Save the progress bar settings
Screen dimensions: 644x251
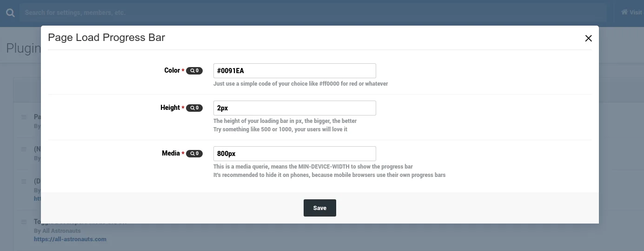[x=319, y=208]
